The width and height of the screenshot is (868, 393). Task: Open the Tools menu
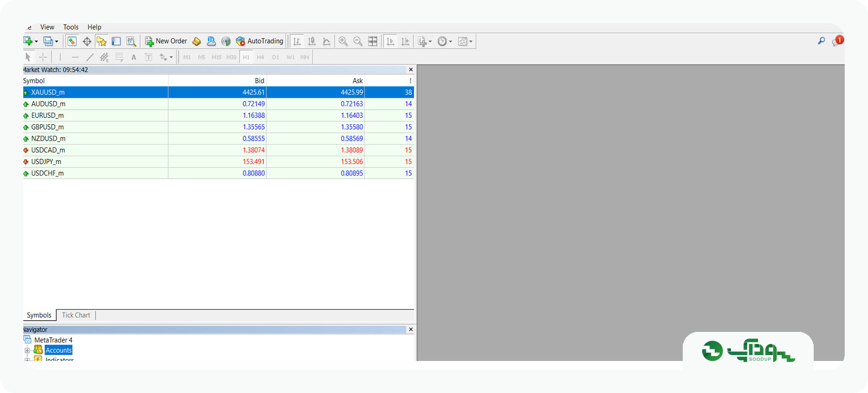pyautogui.click(x=71, y=27)
